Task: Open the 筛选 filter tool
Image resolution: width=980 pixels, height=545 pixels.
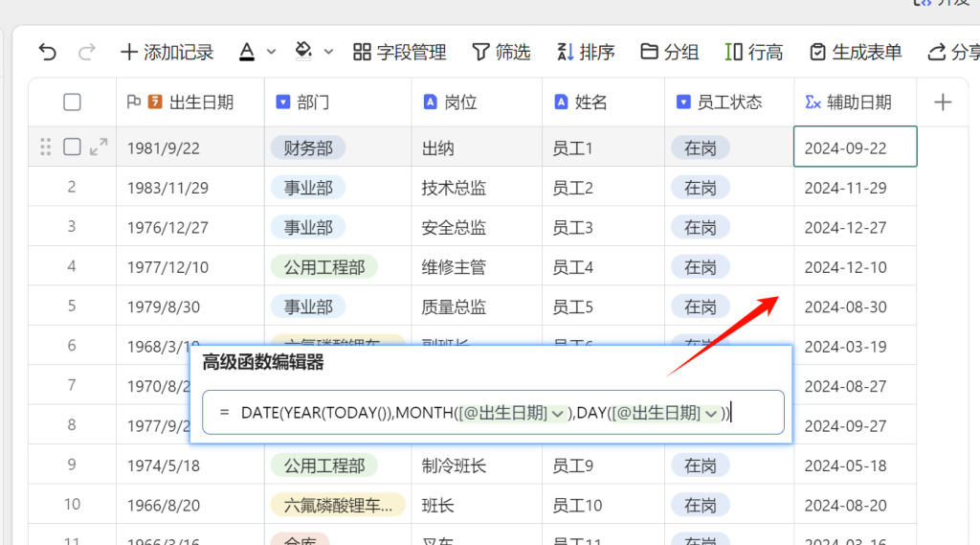Action: (x=501, y=52)
